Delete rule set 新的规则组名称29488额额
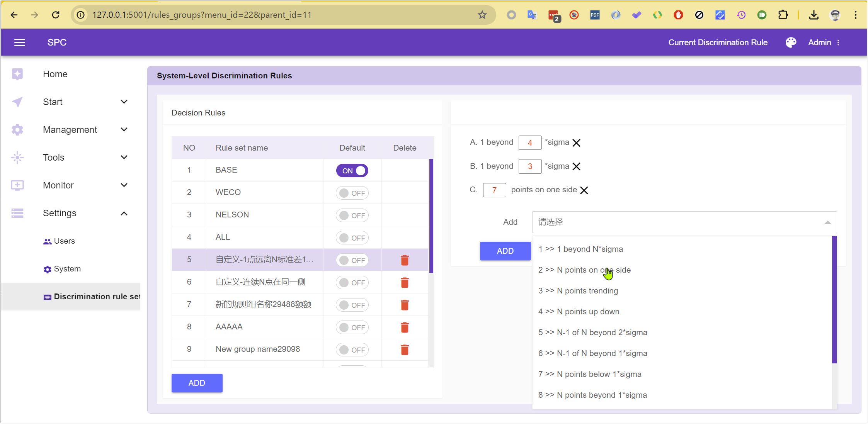 [405, 305]
